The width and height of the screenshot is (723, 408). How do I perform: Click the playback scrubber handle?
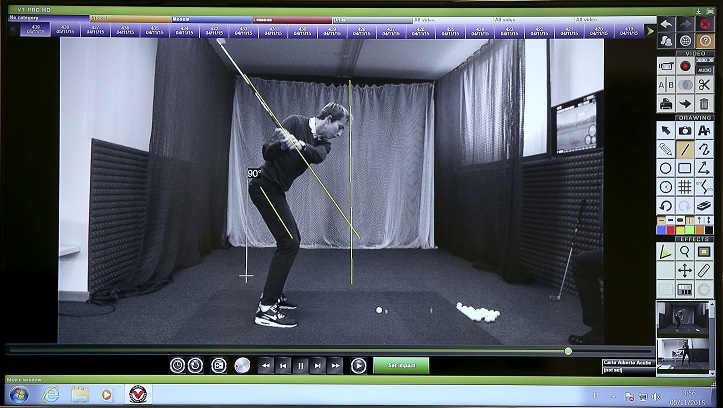point(568,351)
